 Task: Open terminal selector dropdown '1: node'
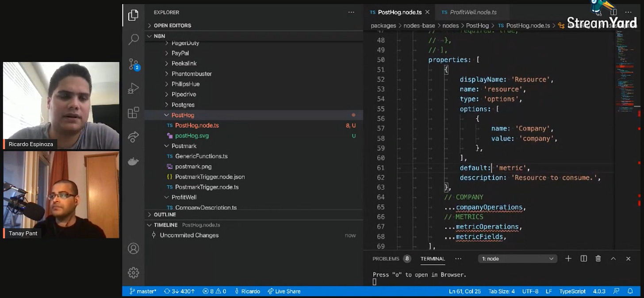click(518, 259)
